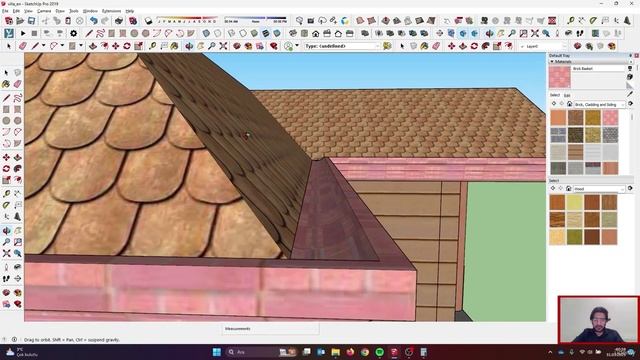The width and height of the screenshot is (640, 360).
Task: Open the Draw menu
Action: [60, 11]
